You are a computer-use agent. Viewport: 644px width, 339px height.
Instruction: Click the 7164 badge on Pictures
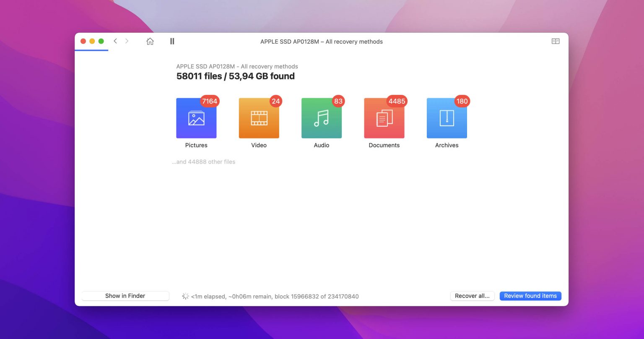(x=210, y=101)
